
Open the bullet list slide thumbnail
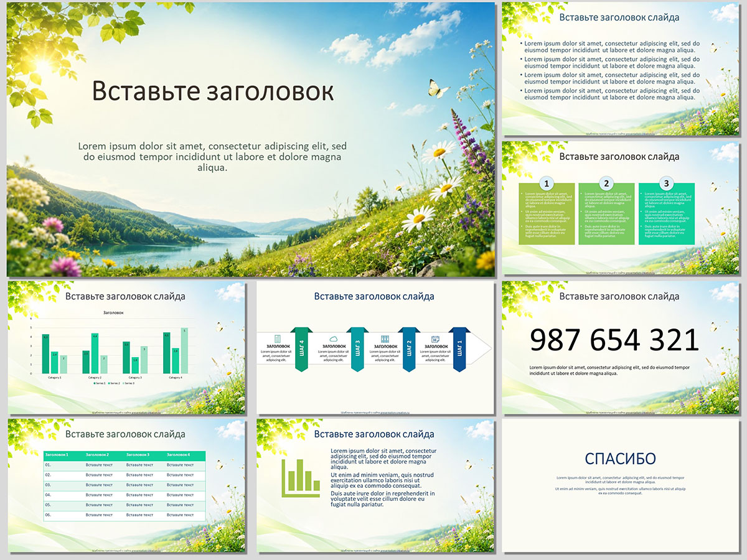pyautogui.click(x=621, y=69)
